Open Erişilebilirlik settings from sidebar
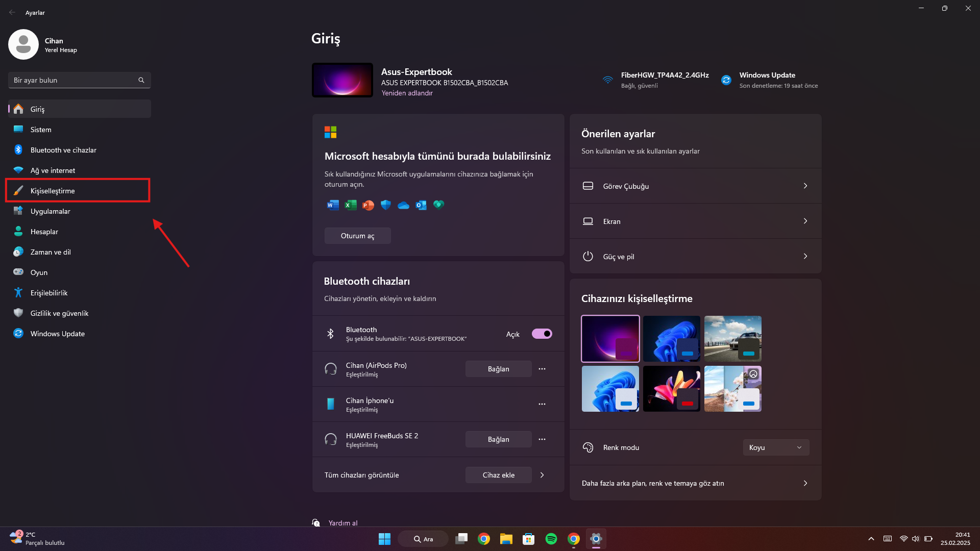 tap(49, 293)
